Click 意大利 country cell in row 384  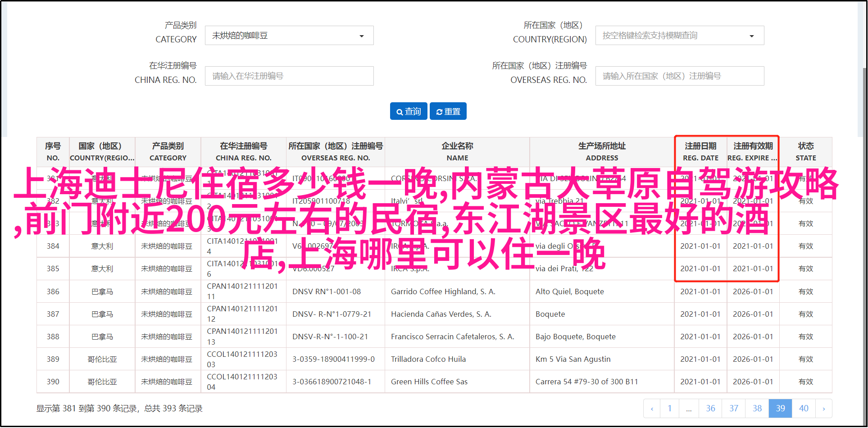[102, 246]
